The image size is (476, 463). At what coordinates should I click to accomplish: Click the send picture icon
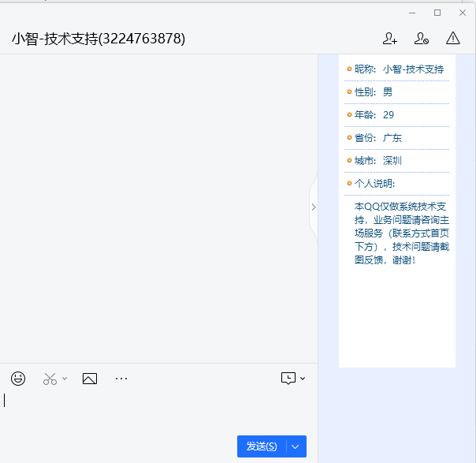pyautogui.click(x=90, y=379)
